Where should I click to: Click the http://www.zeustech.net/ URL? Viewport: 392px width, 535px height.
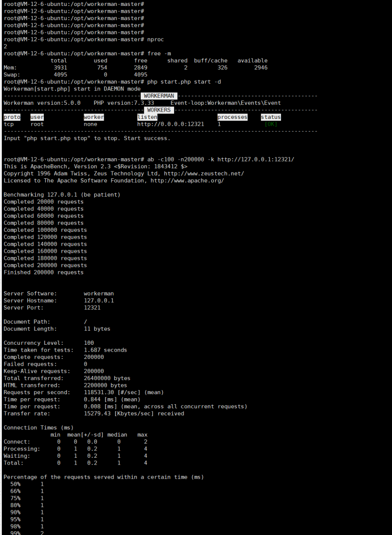click(204, 173)
